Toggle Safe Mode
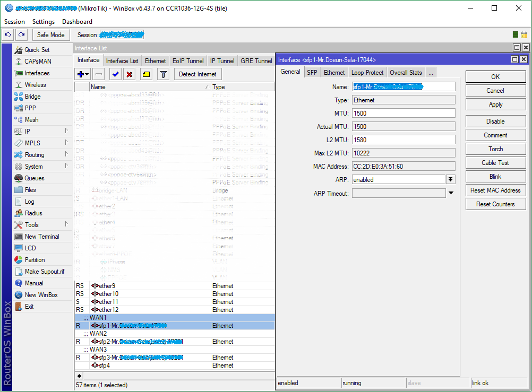The height and width of the screenshot is (392, 532). point(50,34)
